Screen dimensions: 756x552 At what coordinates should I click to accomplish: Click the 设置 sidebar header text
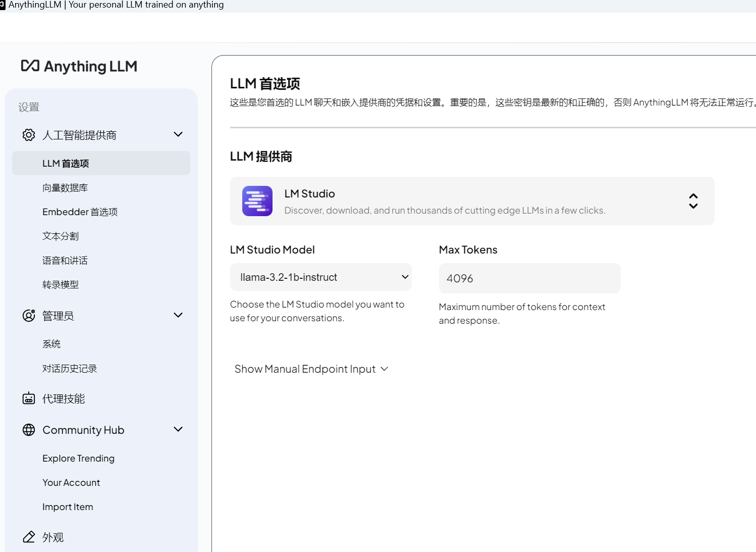coord(29,107)
